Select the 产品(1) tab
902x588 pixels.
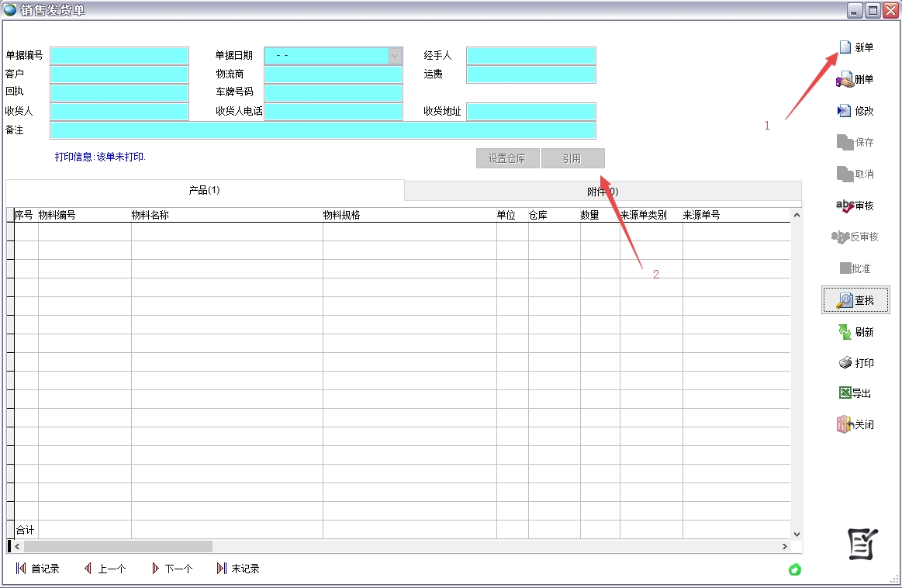click(205, 190)
